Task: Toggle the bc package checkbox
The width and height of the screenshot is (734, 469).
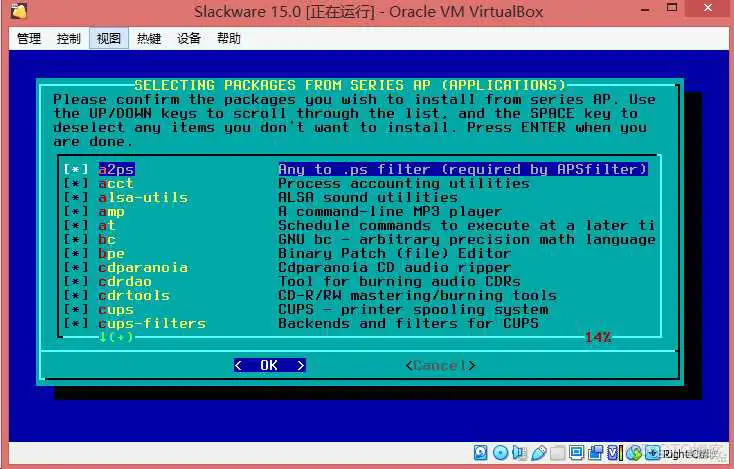Action: click(76, 239)
